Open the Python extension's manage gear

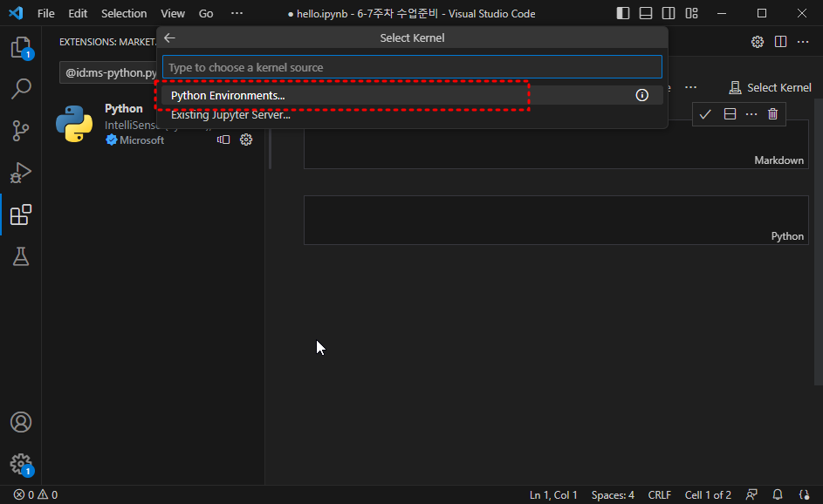click(x=246, y=140)
